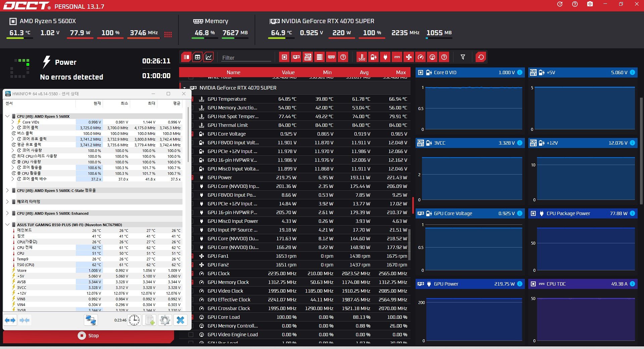Filter by clock speed gauge icon
644x349 pixels.
(421, 57)
